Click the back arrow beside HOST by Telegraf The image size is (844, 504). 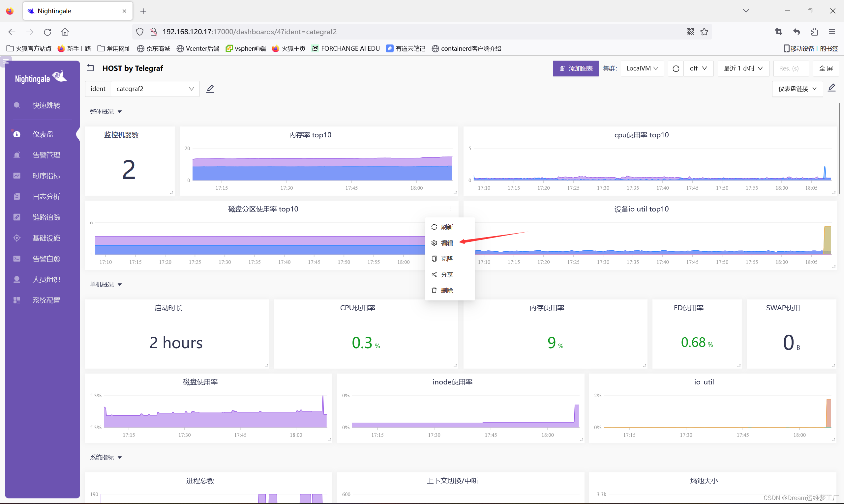coord(90,68)
